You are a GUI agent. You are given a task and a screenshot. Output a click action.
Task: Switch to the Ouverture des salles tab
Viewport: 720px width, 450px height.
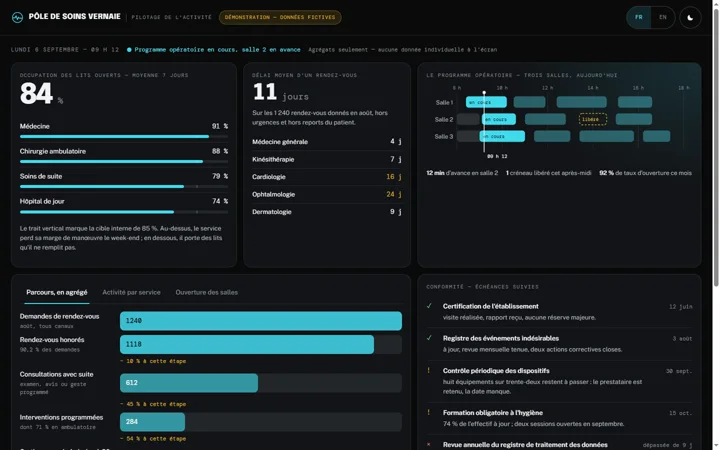pyautogui.click(x=207, y=292)
